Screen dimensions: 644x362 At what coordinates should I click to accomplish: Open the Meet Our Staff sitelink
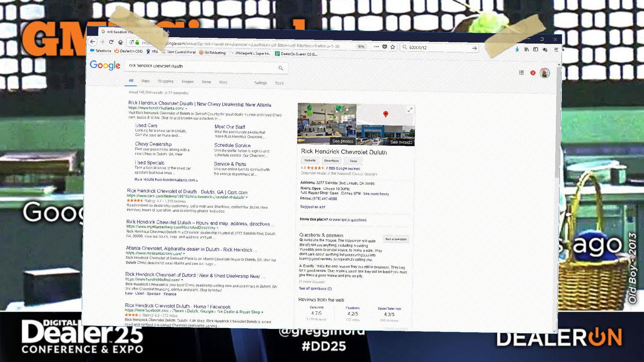[230, 127]
